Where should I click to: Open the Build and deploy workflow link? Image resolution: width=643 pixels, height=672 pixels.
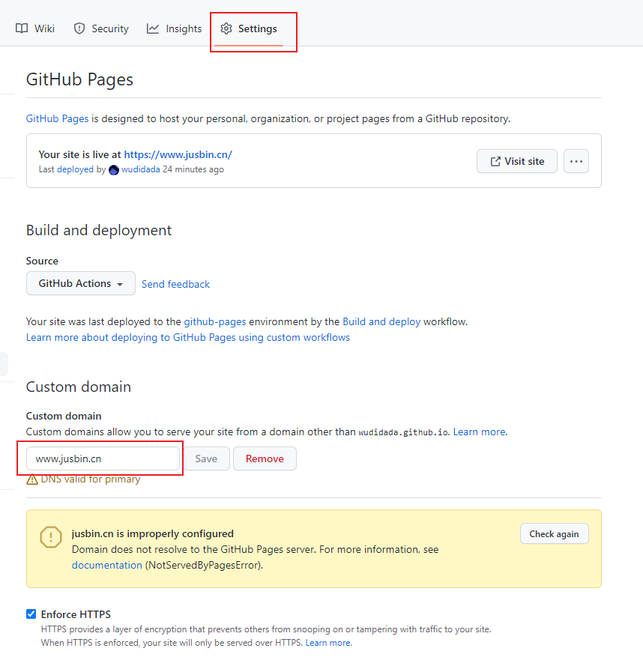381,321
